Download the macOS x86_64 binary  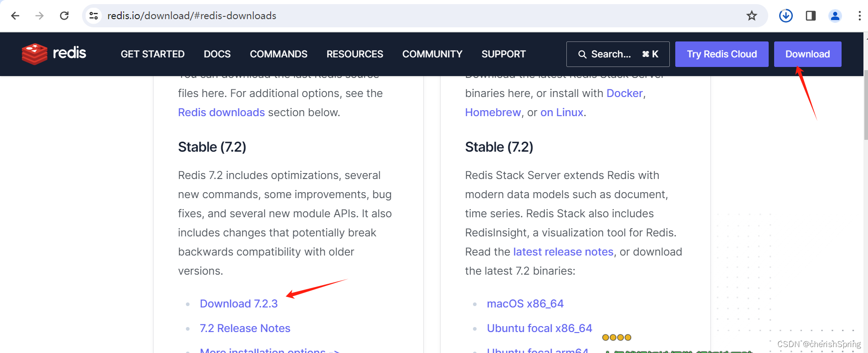point(525,304)
